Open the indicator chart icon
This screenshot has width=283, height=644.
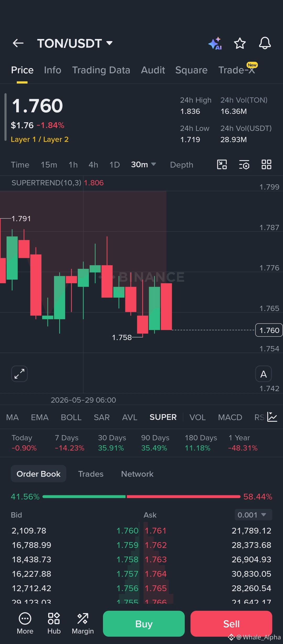click(272, 417)
